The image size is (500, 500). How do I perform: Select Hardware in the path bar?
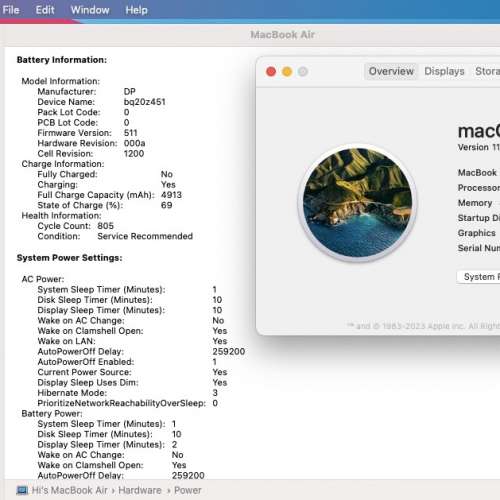coord(140,490)
